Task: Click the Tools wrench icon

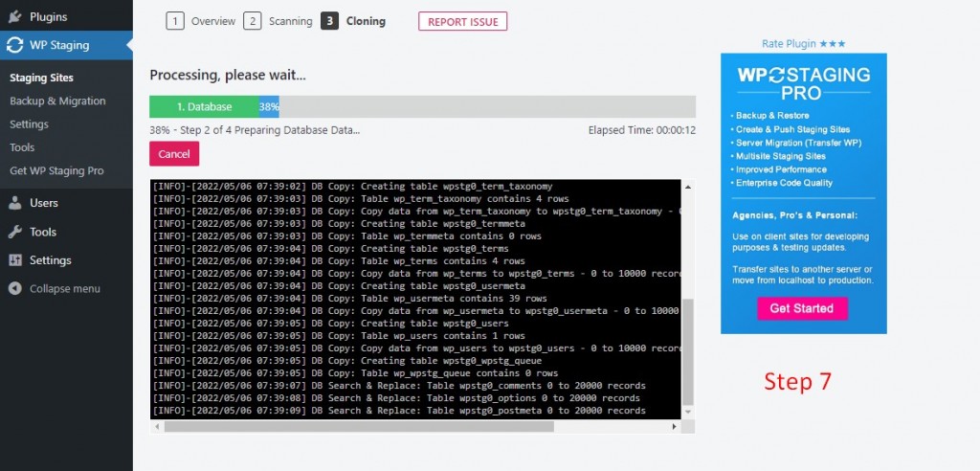Action: 15,232
